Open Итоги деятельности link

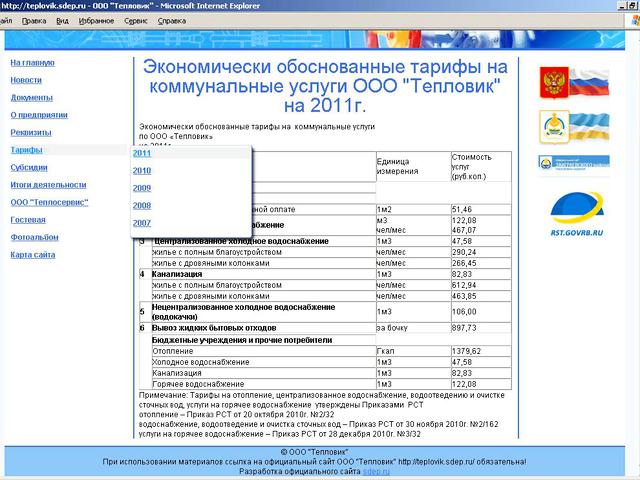[49, 185]
